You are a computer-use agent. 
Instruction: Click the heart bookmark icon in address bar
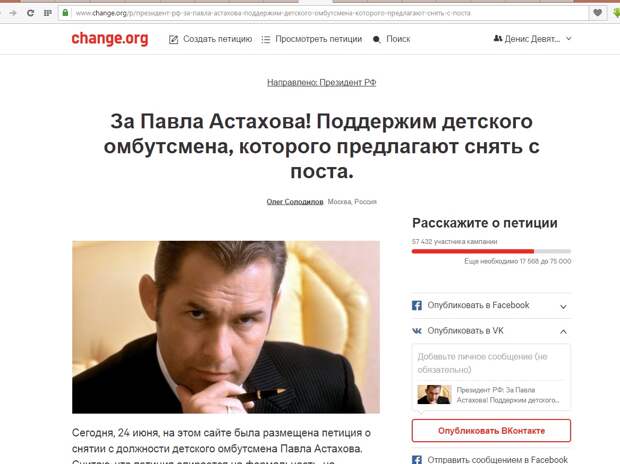[x=597, y=13]
